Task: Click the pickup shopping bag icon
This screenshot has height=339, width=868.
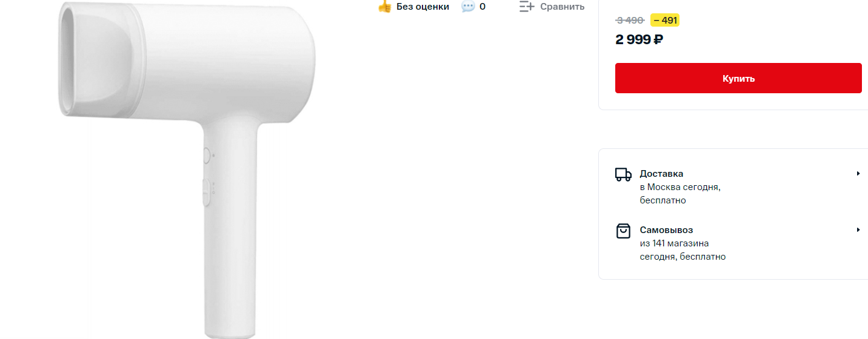Action: 623,231
